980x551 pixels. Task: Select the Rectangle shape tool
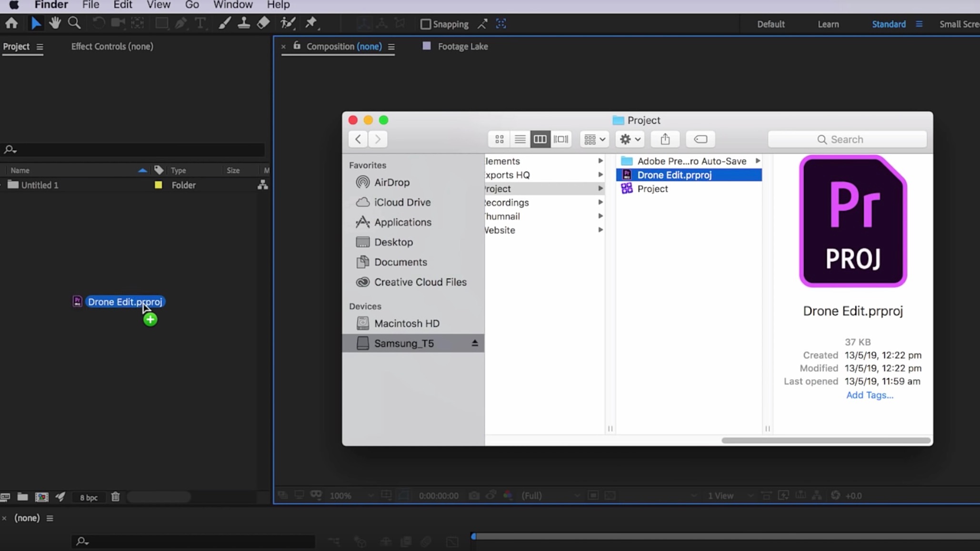point(161,23)
